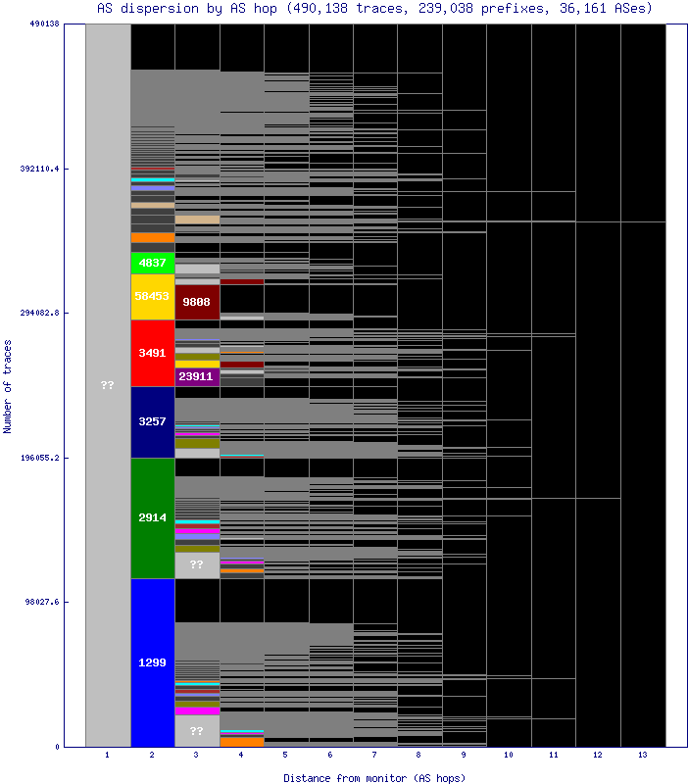Select the orange block at bottom of hop 4
Image resolution: width=688 pixels, height=784 pixels.
[x=242, y=742]
